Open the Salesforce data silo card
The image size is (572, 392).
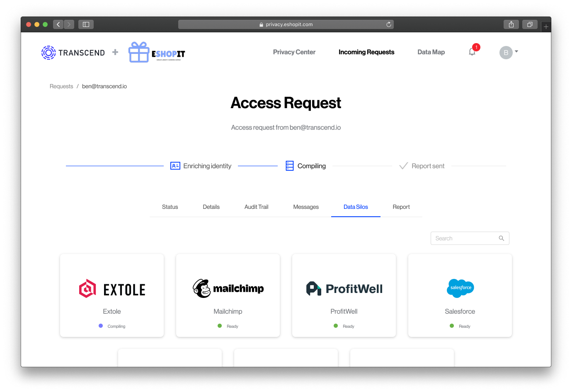point(460,295)
